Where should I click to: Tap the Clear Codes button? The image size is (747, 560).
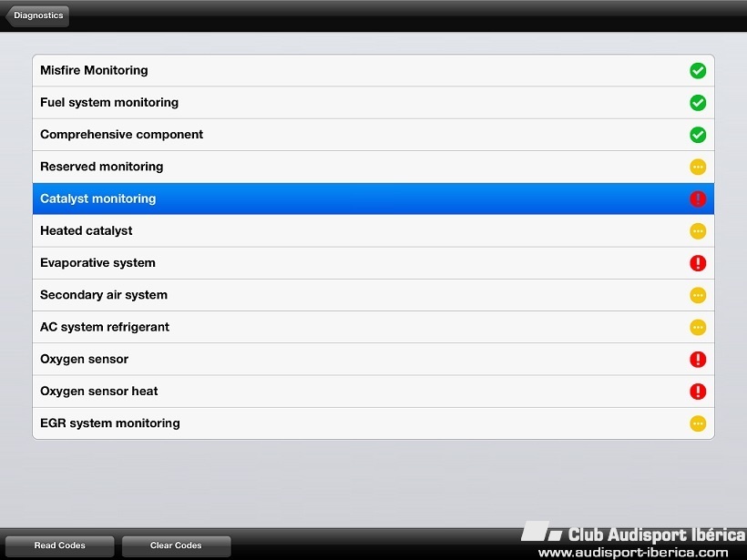coord(176,545)
